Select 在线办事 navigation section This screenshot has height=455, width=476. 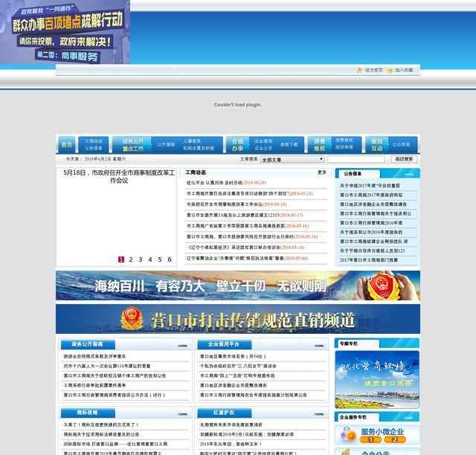point(237,145)
